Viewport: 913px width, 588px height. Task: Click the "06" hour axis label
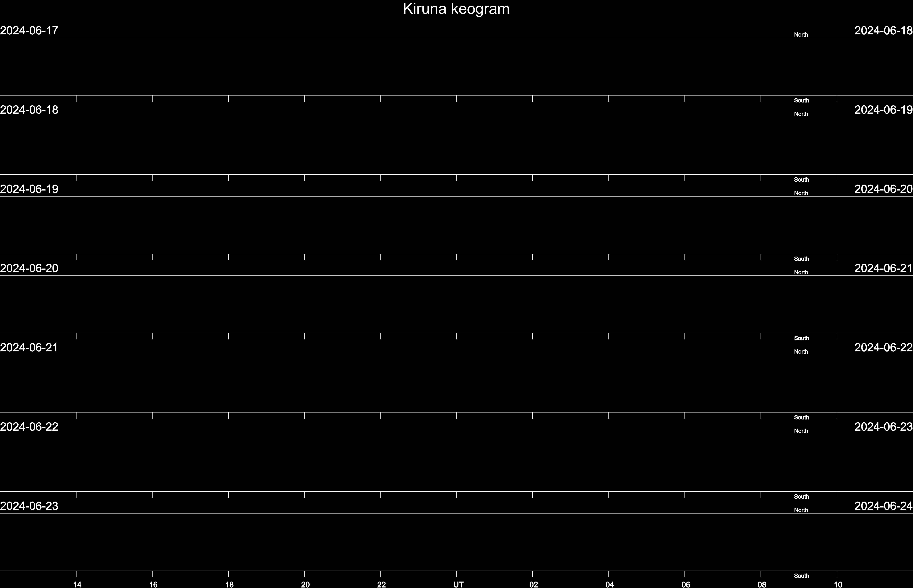click(x=686, y=584)
